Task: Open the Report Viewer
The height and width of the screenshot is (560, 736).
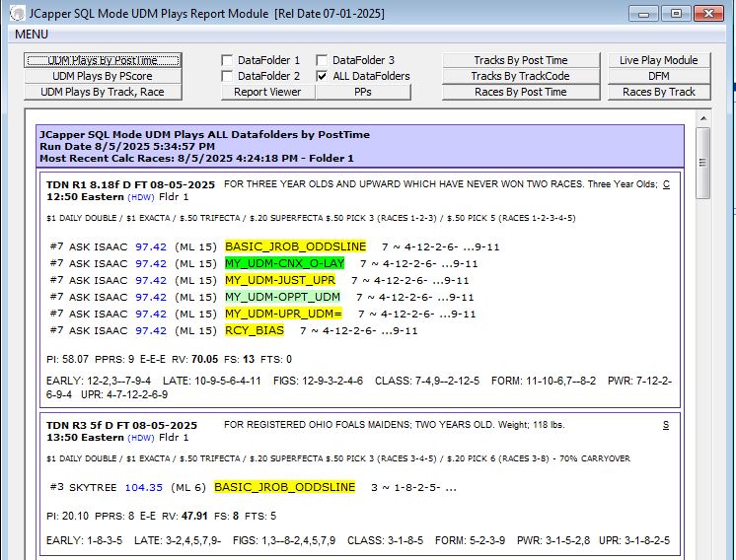Action: 268,92
